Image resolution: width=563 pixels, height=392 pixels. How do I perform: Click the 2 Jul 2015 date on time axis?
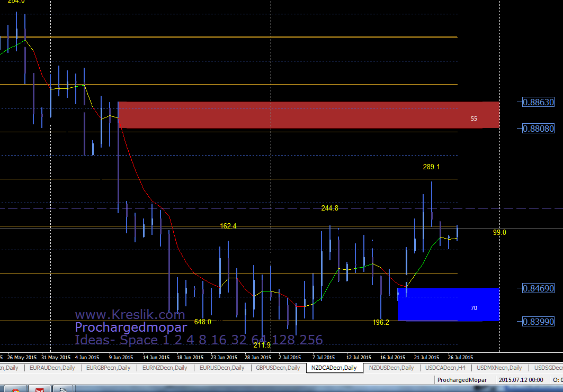[289, 357]
